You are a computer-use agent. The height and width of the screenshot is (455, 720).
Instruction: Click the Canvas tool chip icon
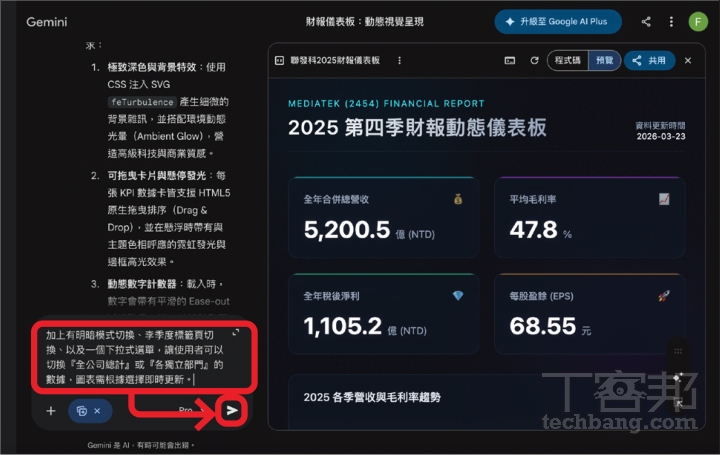click(82, 411)
